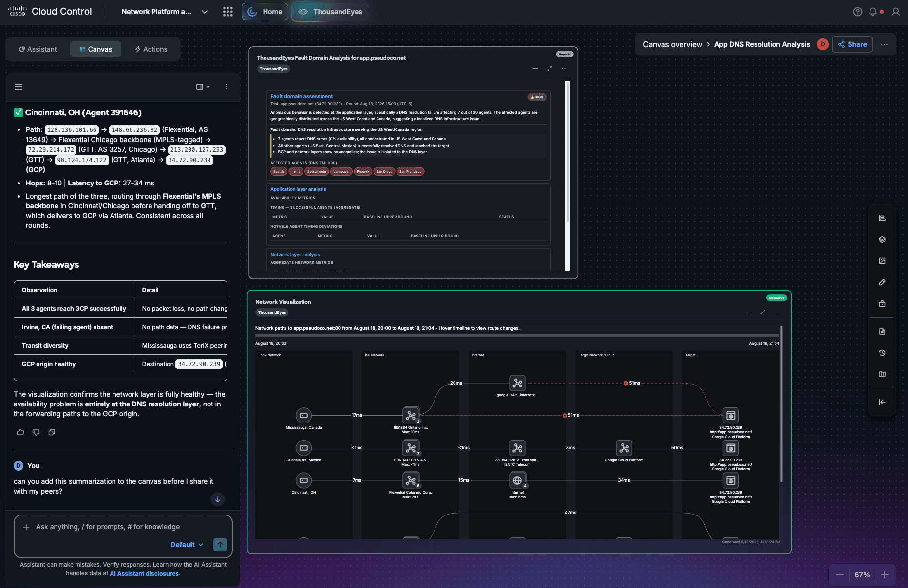Select the pencil edit tool in sidebar
Viewport: 908px width, 588px height.
pyautogui.click(x=882, y=282)
